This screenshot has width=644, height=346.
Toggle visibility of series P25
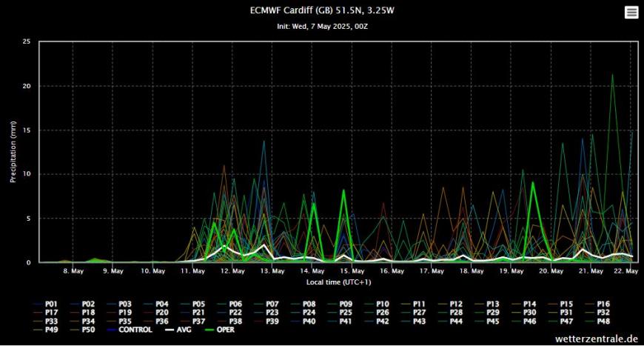(341, 313)
